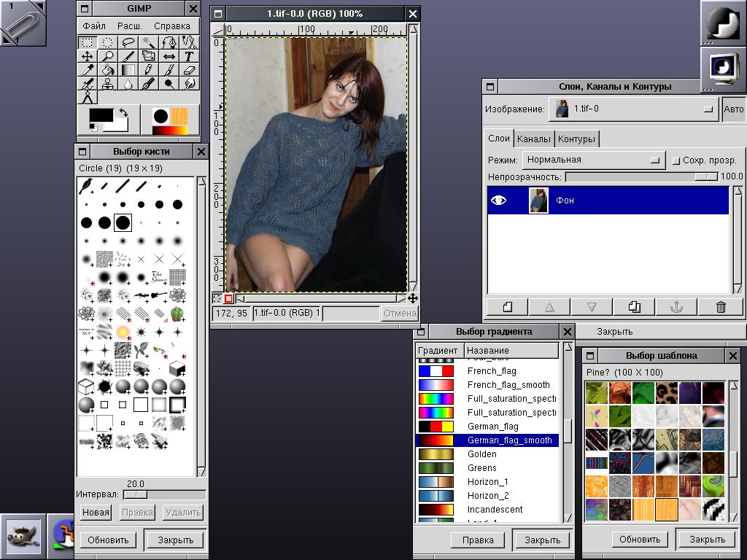Select the Clone stamp tool
The height and width of the screenshot is (560, 747).
107,84
